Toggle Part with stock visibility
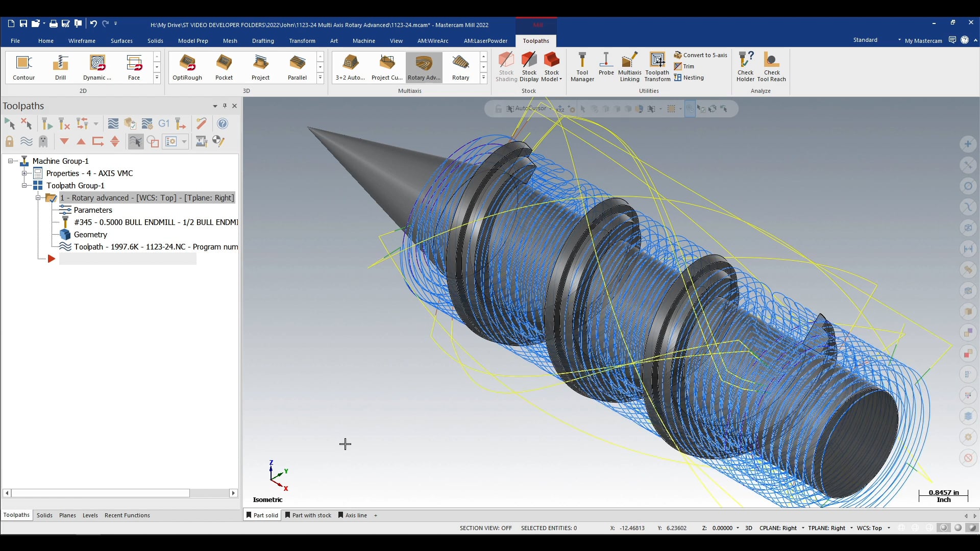 click(308, 515)
